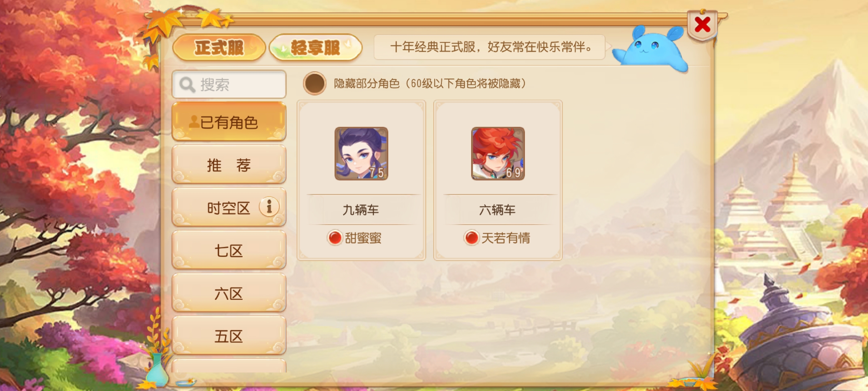The width and height of the screenshot is (868, 391).
Task: Select the 五区 zone
Action: tap(229, 335)
